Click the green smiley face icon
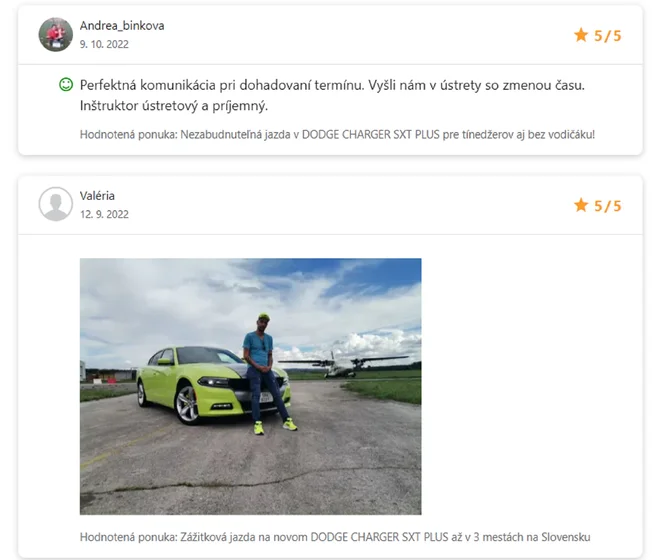 click(66, 84)
